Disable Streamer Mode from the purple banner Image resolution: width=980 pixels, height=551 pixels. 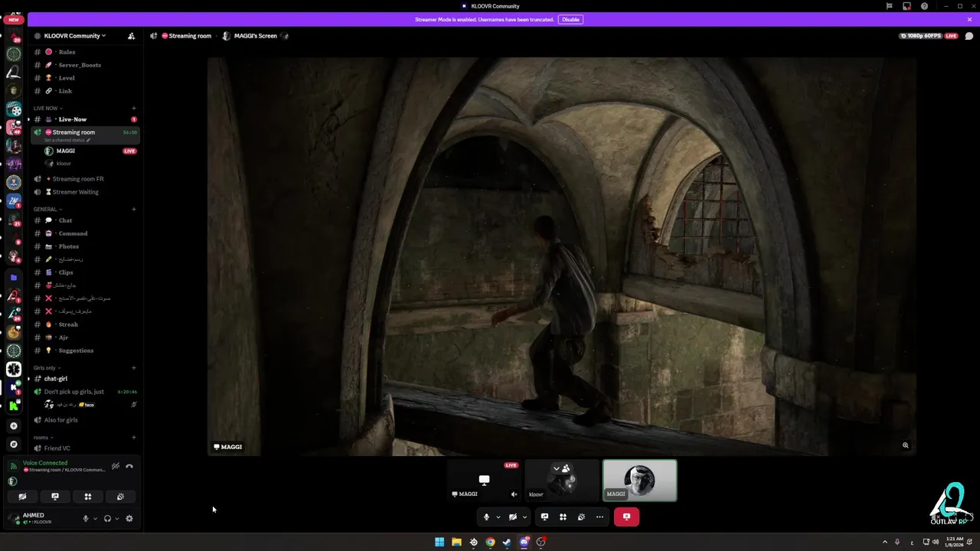(570, 19)
